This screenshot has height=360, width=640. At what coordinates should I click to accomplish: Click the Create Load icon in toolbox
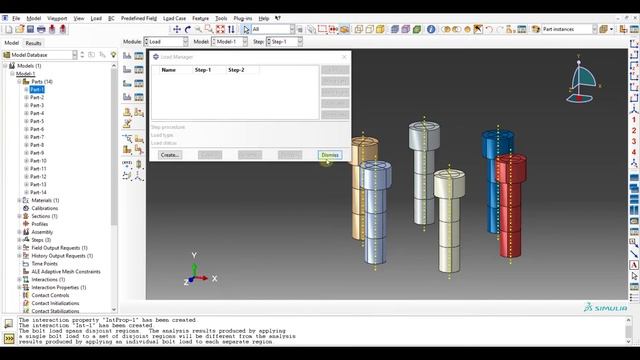[127, 56]
